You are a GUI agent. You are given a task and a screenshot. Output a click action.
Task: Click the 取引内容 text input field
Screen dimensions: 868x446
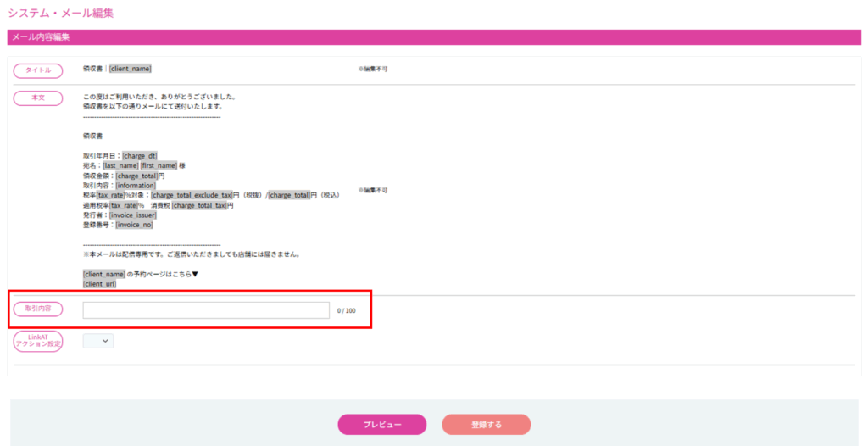click(206, 310)
